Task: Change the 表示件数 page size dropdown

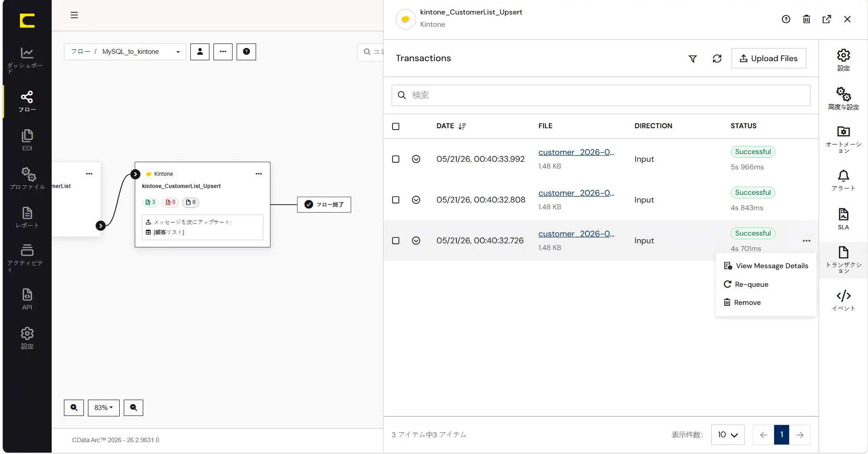Action: pyautogui.click(x=728, y=435)
